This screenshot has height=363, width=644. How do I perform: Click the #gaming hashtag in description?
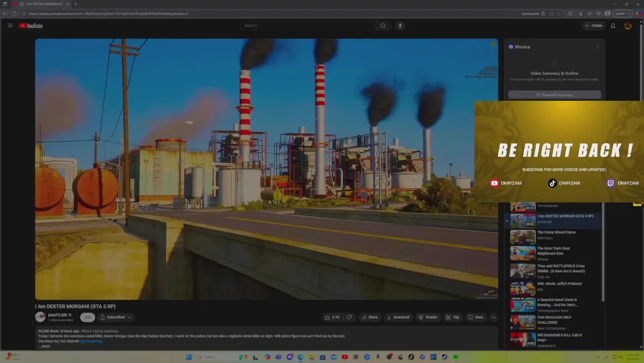tap(111, 331)
